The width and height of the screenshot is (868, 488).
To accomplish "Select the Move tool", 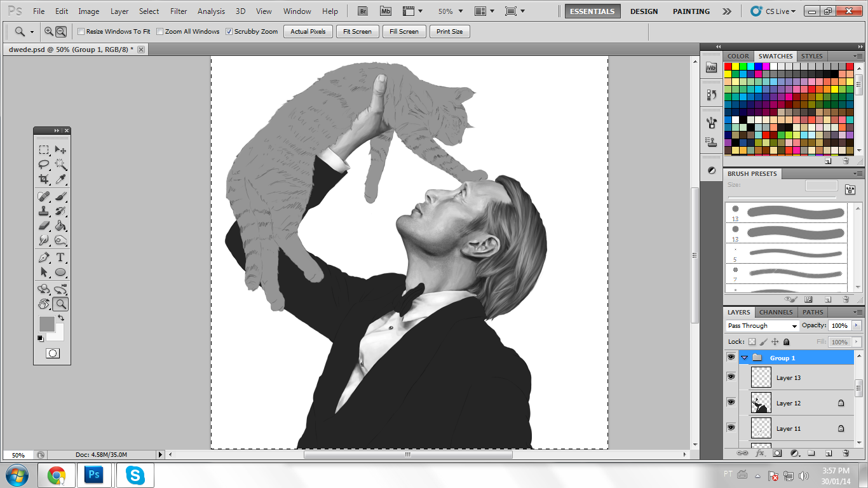I will pos(60,150).
